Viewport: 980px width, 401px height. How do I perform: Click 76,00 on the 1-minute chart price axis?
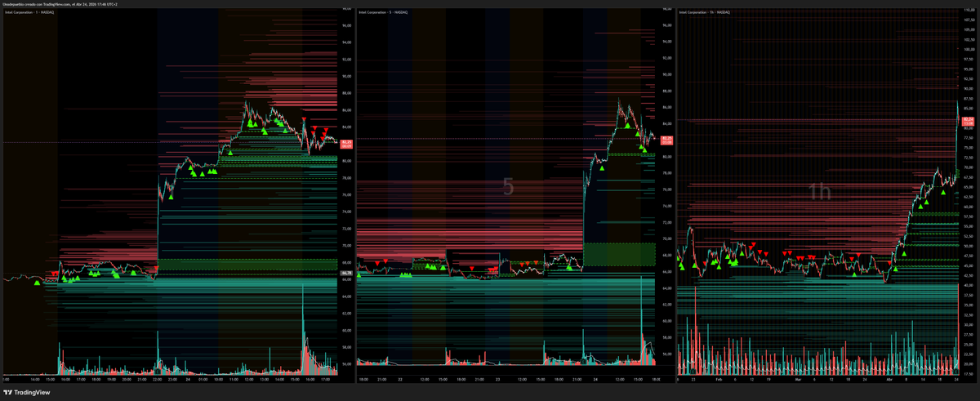click(x=345, y=194)
